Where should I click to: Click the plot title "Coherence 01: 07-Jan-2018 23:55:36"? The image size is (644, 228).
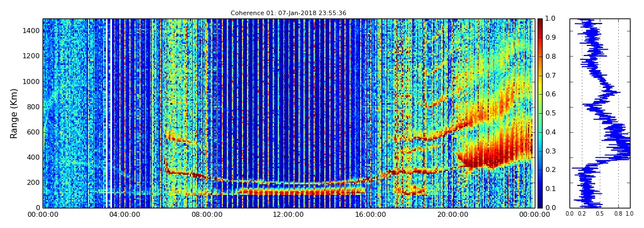[288, 13]
